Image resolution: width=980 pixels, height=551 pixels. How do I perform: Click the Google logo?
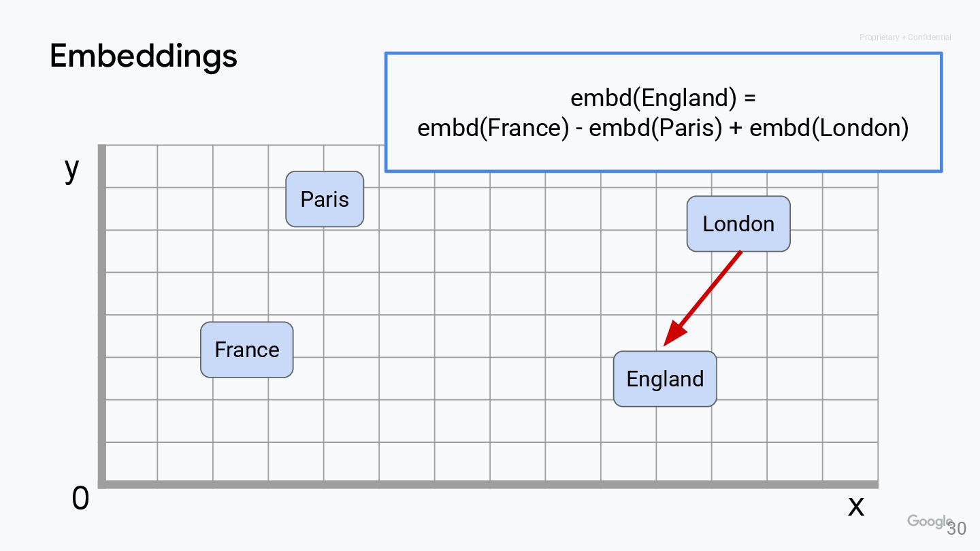(x=928, y=522)
